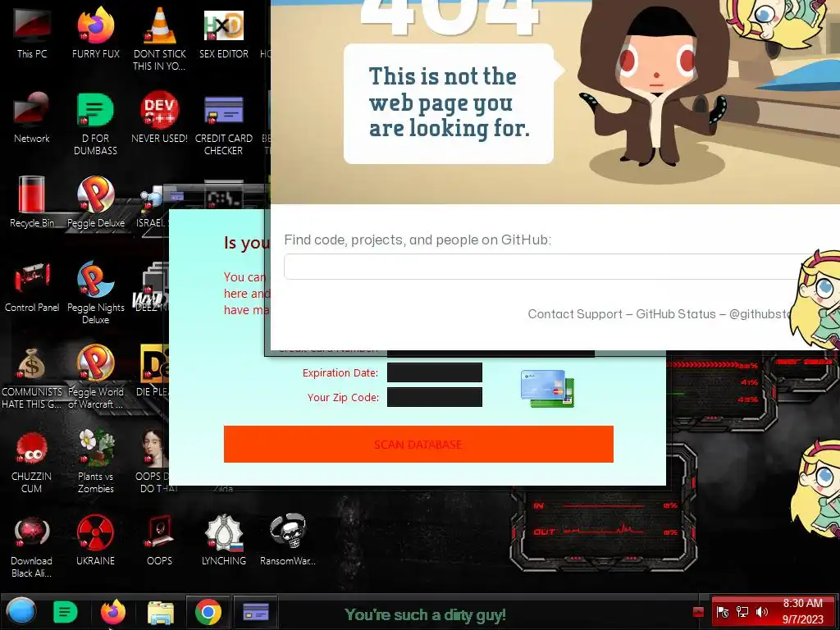Click the credit cards image in checker window
840x630 pixels.
[x=547, y=388]
